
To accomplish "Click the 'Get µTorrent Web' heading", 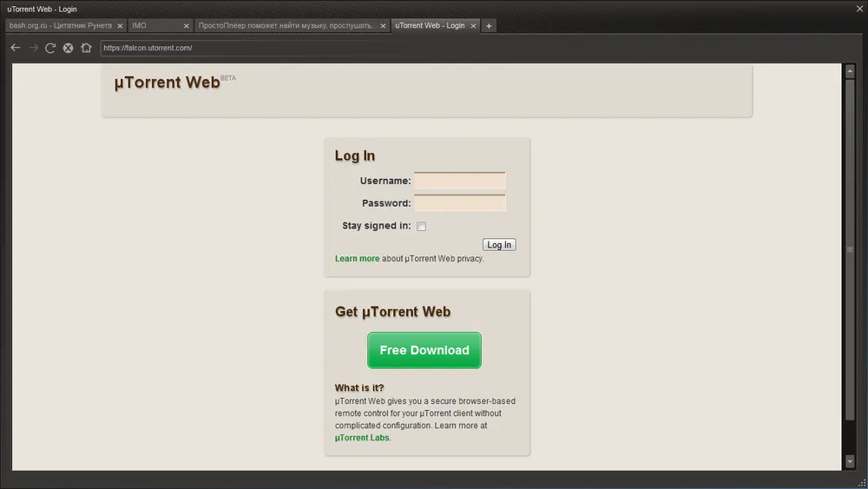I will pyautogui.click(x=392, y=312).
